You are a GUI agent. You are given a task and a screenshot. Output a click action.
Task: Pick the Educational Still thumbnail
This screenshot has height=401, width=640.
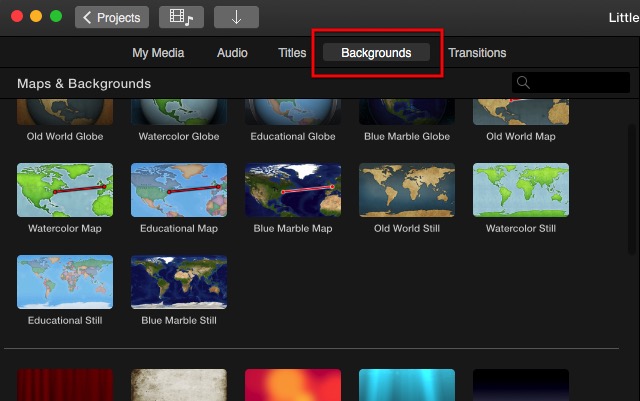pos(65,282)
